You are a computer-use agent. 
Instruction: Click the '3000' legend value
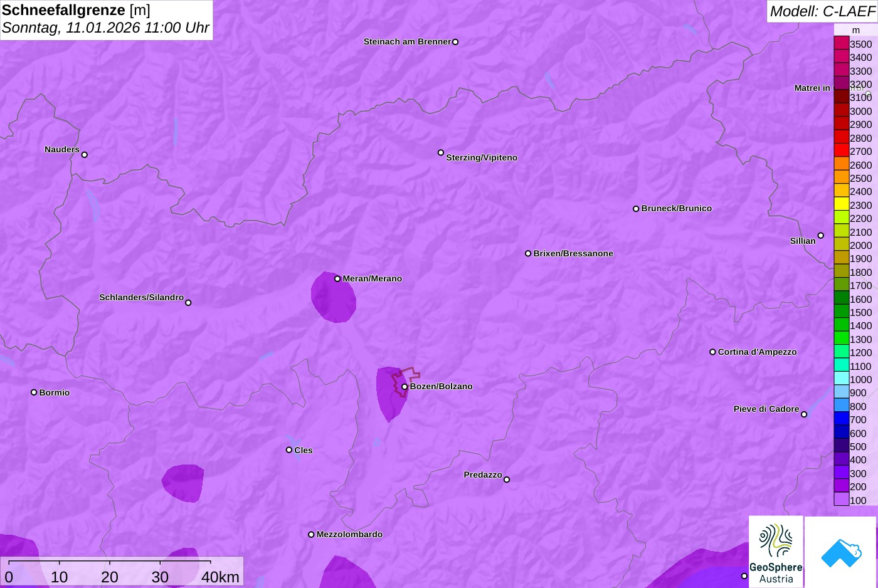(x=860, y=112)
